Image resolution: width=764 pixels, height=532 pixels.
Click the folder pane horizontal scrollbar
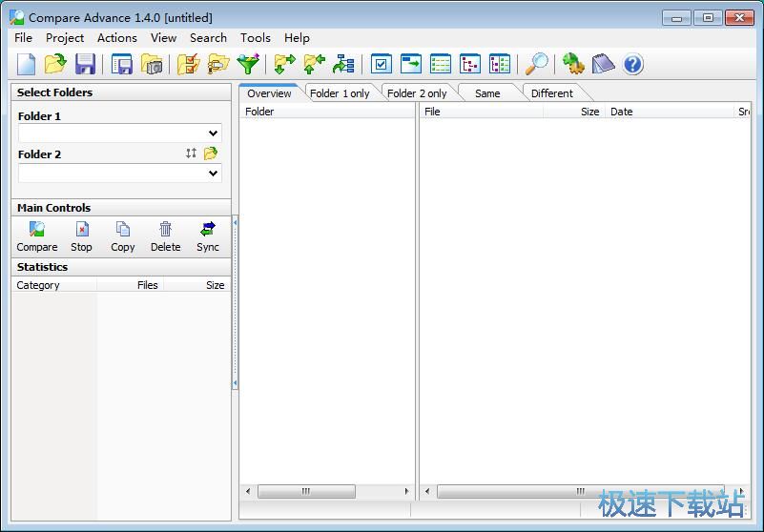tap(306, 492)
